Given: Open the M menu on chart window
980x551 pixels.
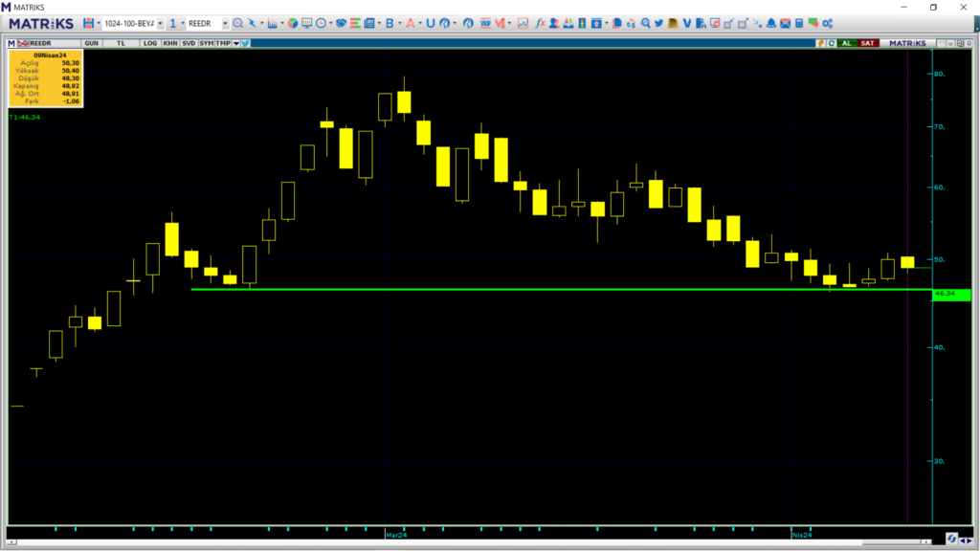Looking at the screenshot, I should (x=11, y=42).
